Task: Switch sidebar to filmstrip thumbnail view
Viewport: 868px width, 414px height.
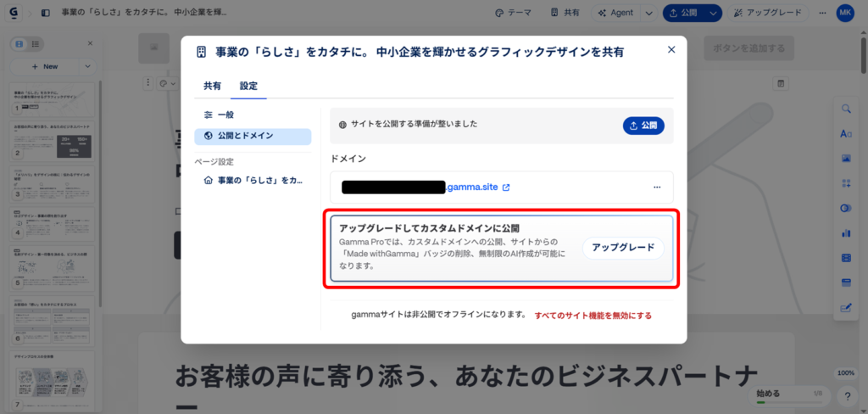Action: [19, 43]
